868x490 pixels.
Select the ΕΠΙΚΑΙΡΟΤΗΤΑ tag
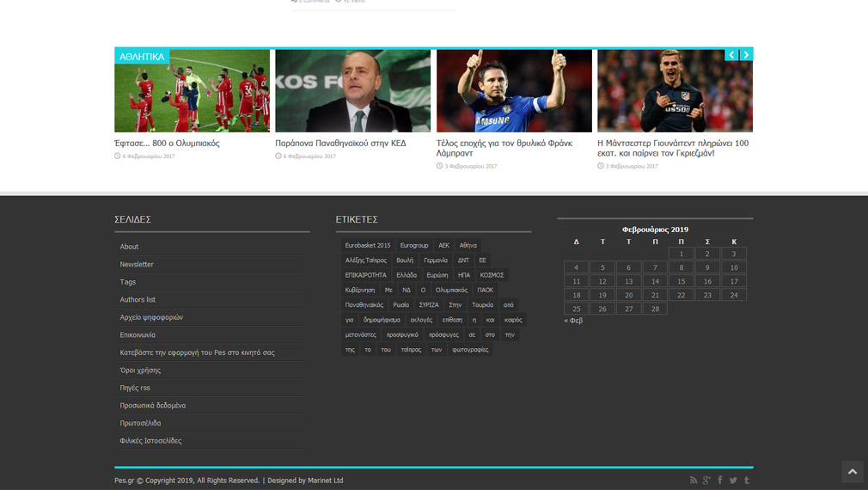365,274
